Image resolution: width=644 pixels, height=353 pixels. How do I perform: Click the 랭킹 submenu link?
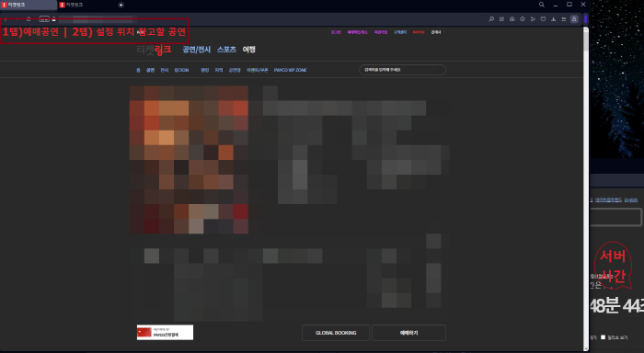tap(205, 70)
